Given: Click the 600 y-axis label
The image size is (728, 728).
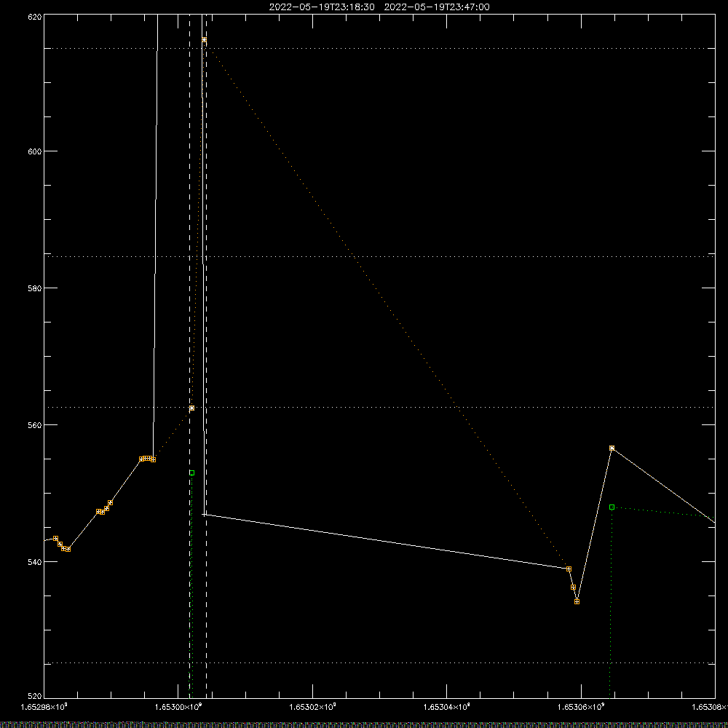Looking at the screenshot, I should tap(35, 151).
